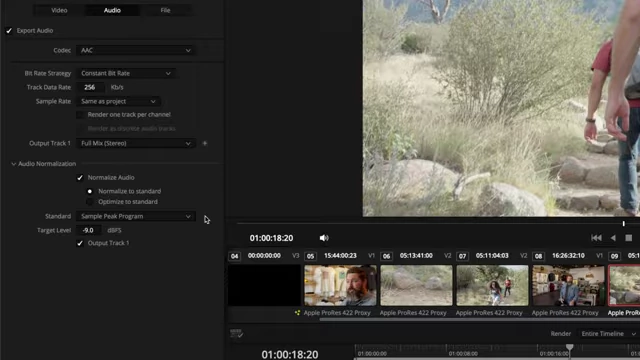
Task: Select clip number badge 05
Action: pos(310,256)
